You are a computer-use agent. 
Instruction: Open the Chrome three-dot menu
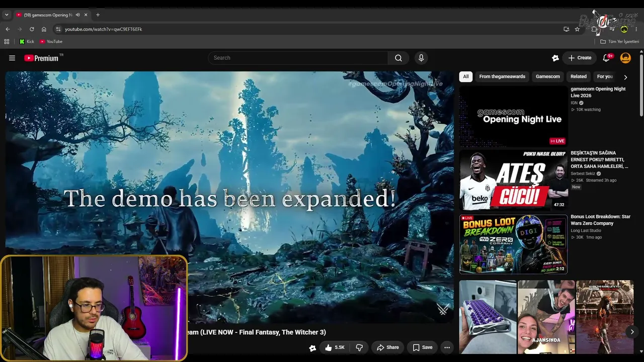click(x=636, y=29)
